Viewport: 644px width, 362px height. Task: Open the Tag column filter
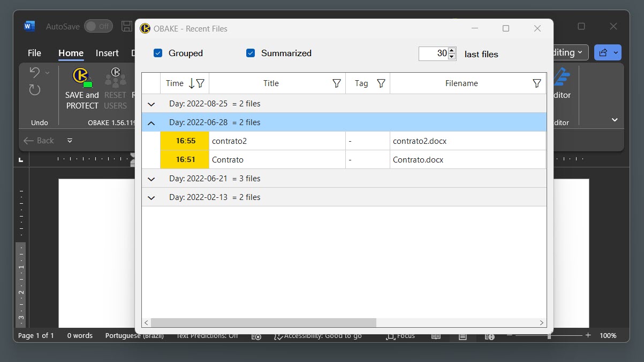(x=381, y=83)
